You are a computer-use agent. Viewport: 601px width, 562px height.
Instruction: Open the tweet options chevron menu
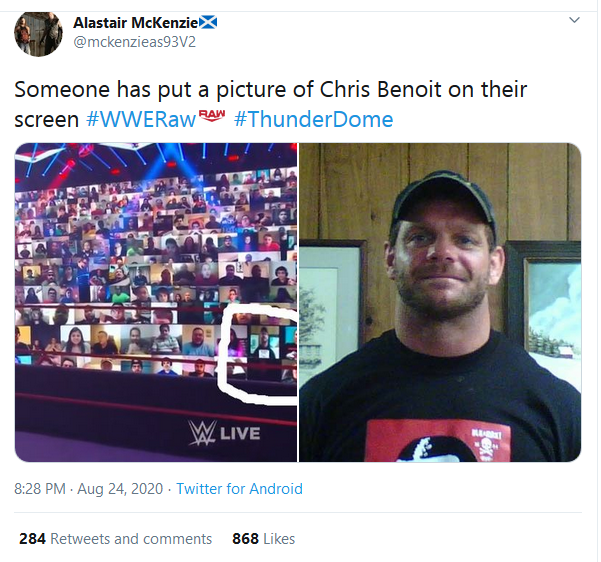(x=574, y=20)
